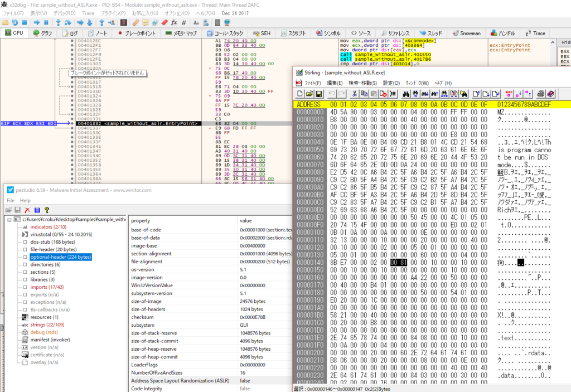
Task: Switch to x32dbg グラフ tab
Action: [x=42, y=33]
